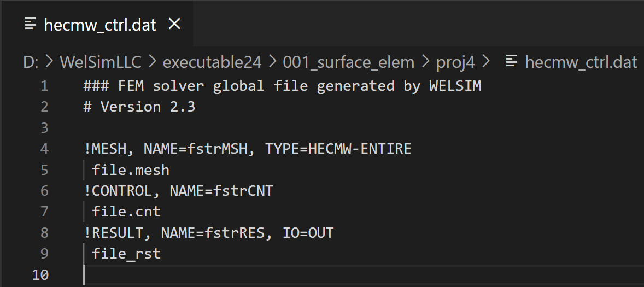Viewport: 644px width, 287px height.
Task: Place cursor on the file.cnt text
Action: click(126, 212)
